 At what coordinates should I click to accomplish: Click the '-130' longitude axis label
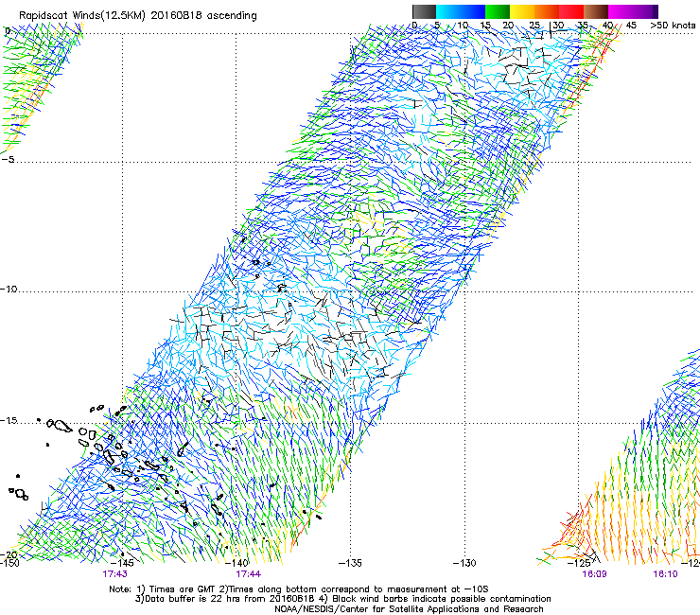[x=464, y=563]
